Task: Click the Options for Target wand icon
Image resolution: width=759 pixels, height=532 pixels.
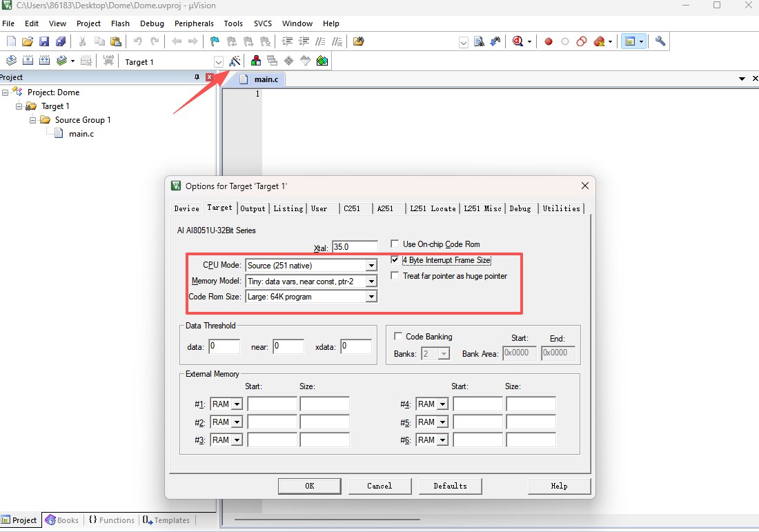Action: click(235, 61)
